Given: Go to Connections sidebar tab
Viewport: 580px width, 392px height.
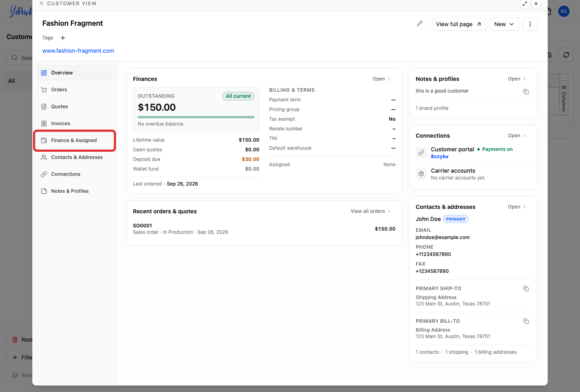Looking at the screenshot, I should click(x=75, y=174).
